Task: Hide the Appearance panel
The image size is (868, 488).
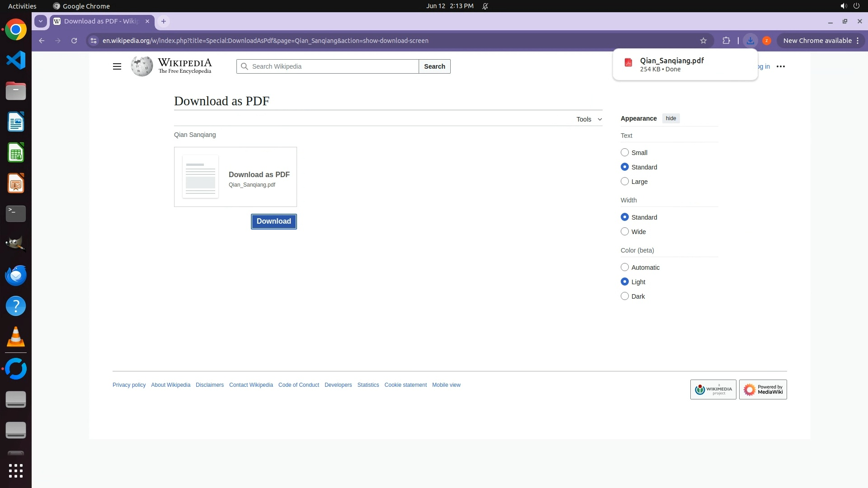Action: click(x=670, y=118)
